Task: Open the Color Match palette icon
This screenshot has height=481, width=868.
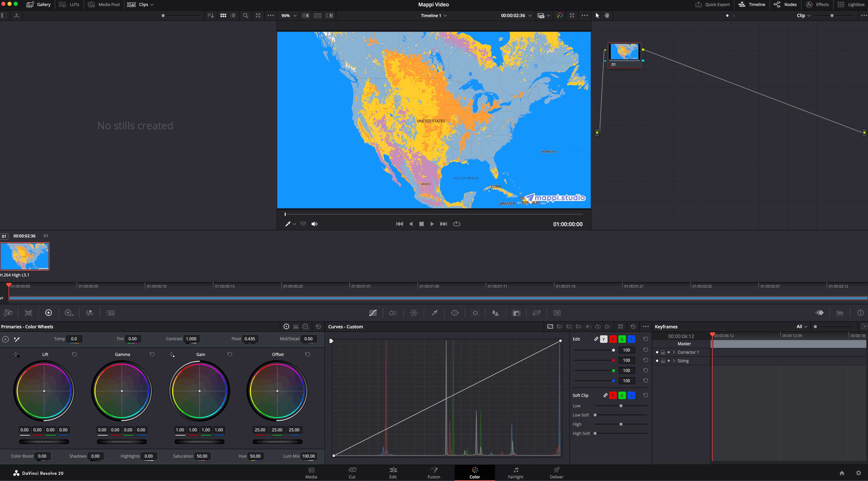Action: pyautogui.click(x=28, y=313)
